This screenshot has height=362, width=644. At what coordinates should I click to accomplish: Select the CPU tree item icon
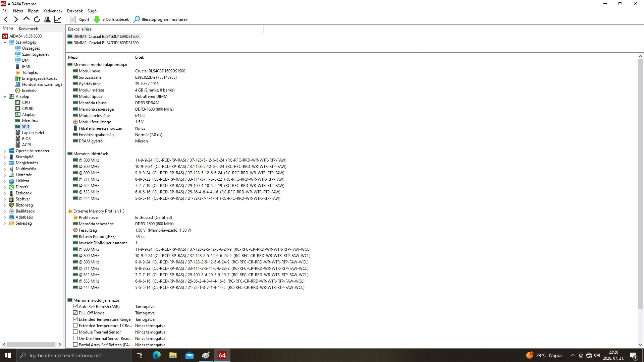click(x=18, y=103)
